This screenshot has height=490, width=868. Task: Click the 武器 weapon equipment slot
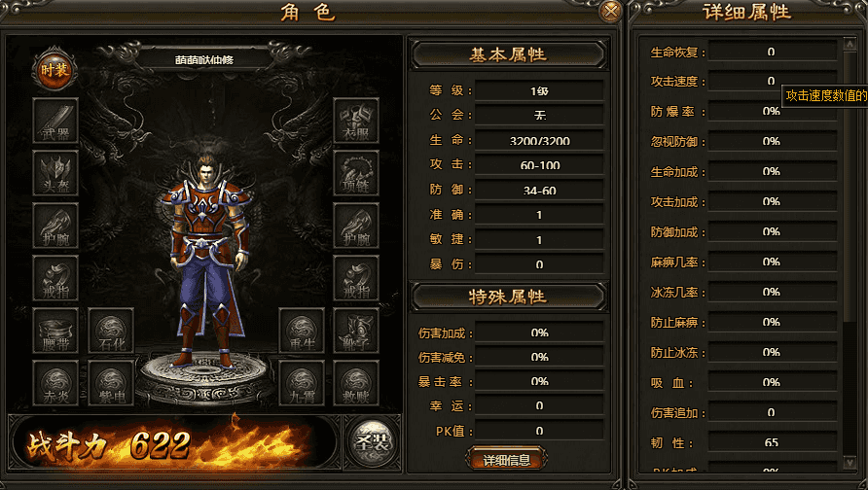click(55, 122)
